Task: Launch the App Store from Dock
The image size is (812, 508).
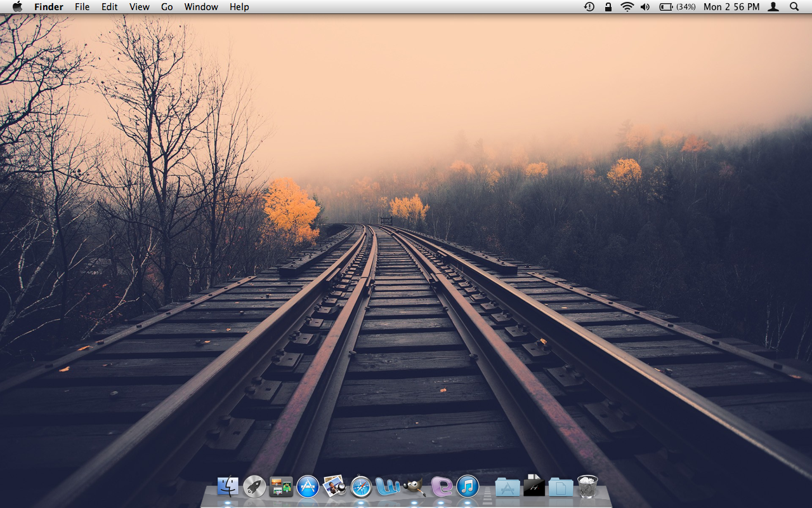Action: [x=308, y=487]
